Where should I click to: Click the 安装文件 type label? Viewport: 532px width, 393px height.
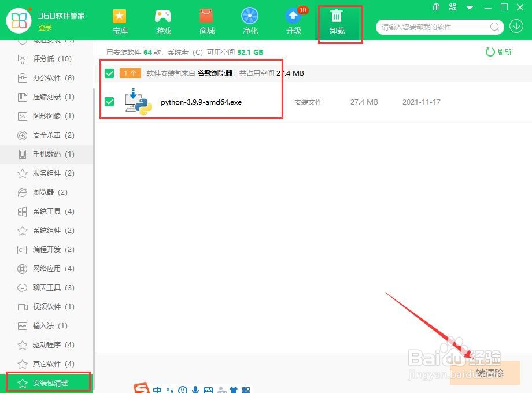click(x=308, y=102)
